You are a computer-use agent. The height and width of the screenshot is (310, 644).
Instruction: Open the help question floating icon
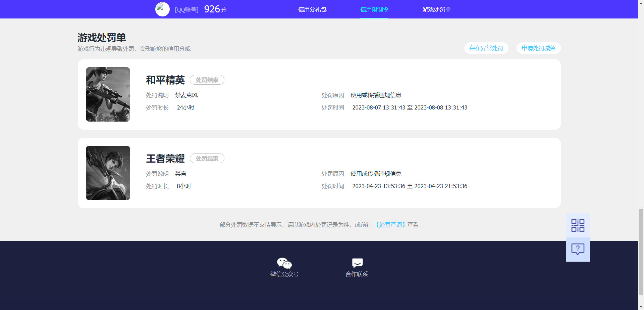578,250
